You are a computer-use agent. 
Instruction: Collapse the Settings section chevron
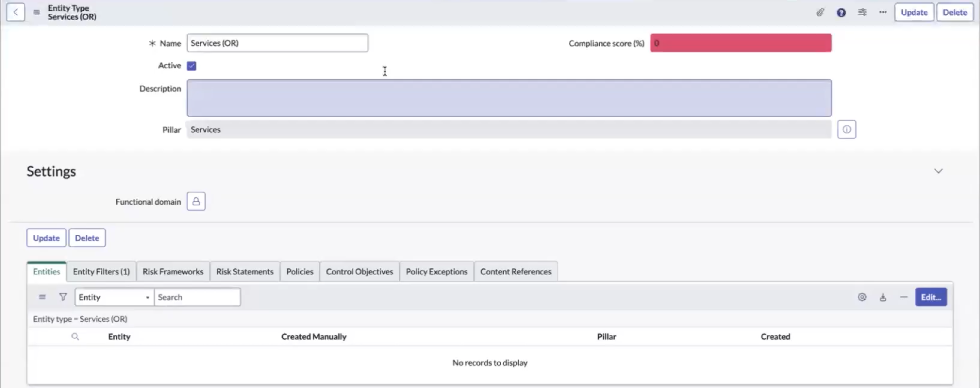(x=939, y=171)
